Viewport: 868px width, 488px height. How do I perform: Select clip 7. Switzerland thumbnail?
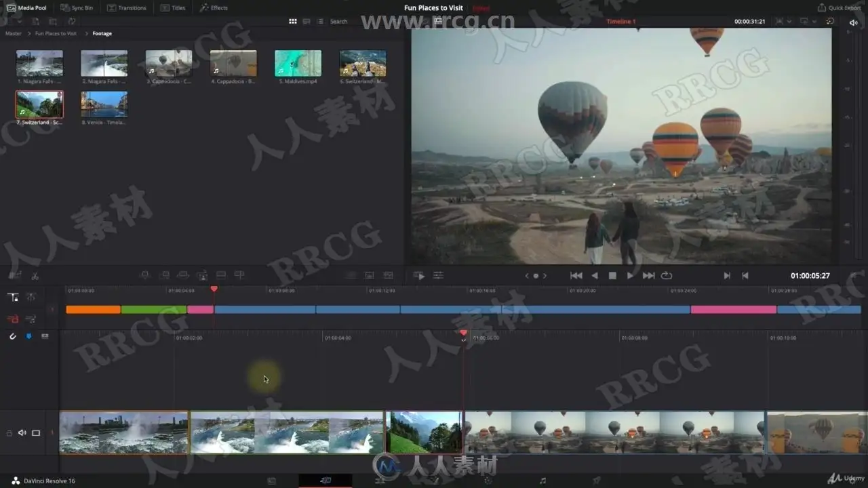39,104
